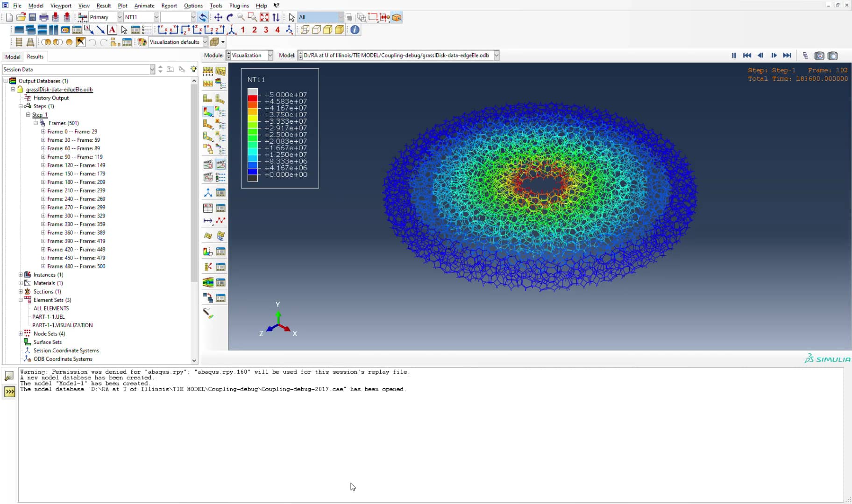Open the NT11 variable dropdown
Image resolution: width=852 pixels, height=504 pixels.
(x=157, y=17)
